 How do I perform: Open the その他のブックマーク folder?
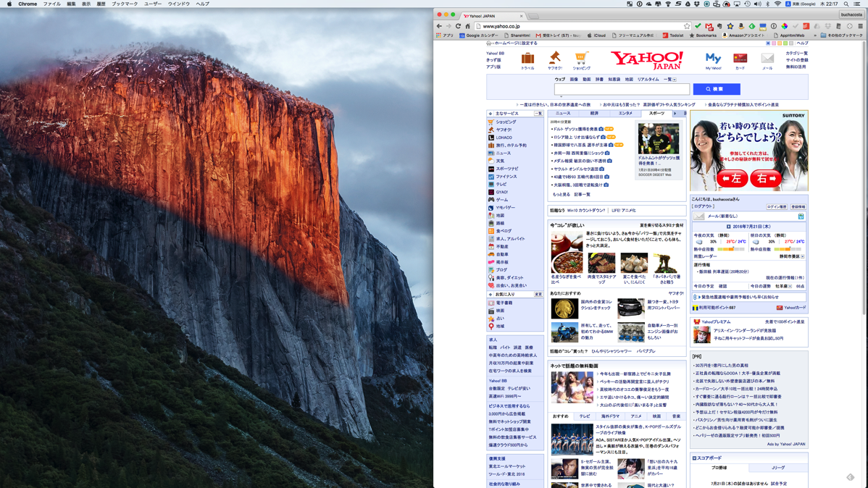841,35
